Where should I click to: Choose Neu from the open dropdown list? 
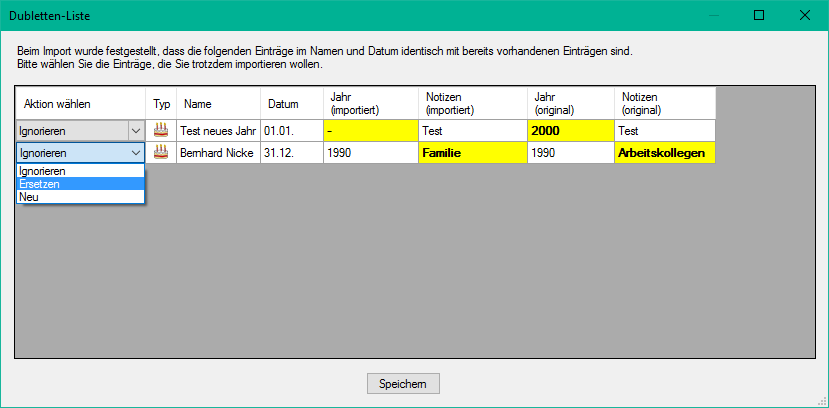click(x=80, y=197)
